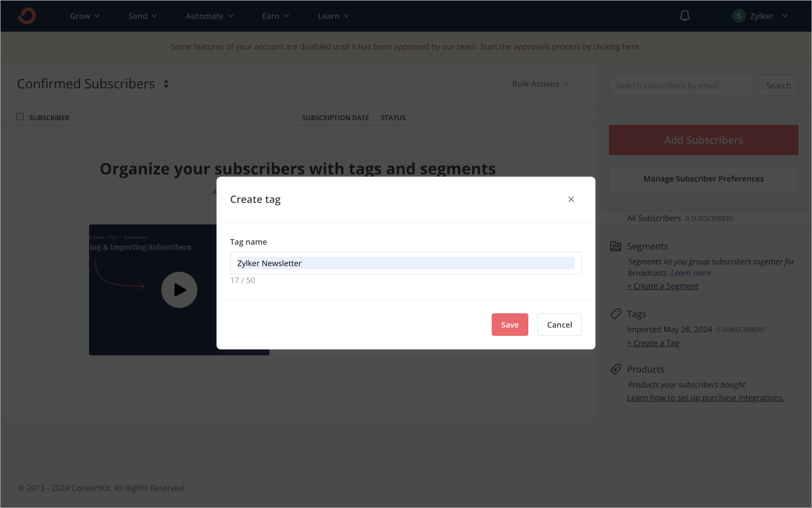Play the importing subscribers video

[179, 290]
